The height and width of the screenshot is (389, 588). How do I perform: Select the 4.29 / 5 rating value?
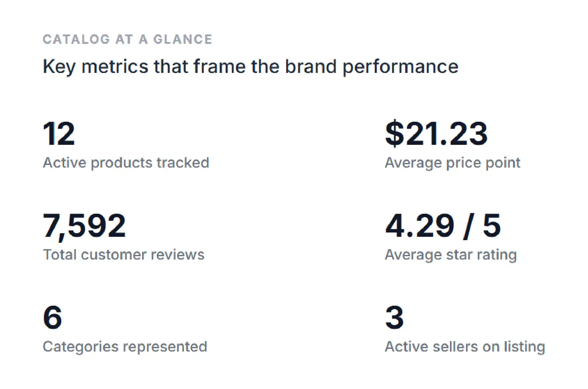pyautogui.click(x=443, y=226)
